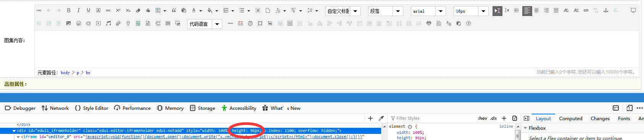Image resolution: width=644 pixels, height=140 pixels.
Task: Click the green G map icon
Action: (138, 23)
